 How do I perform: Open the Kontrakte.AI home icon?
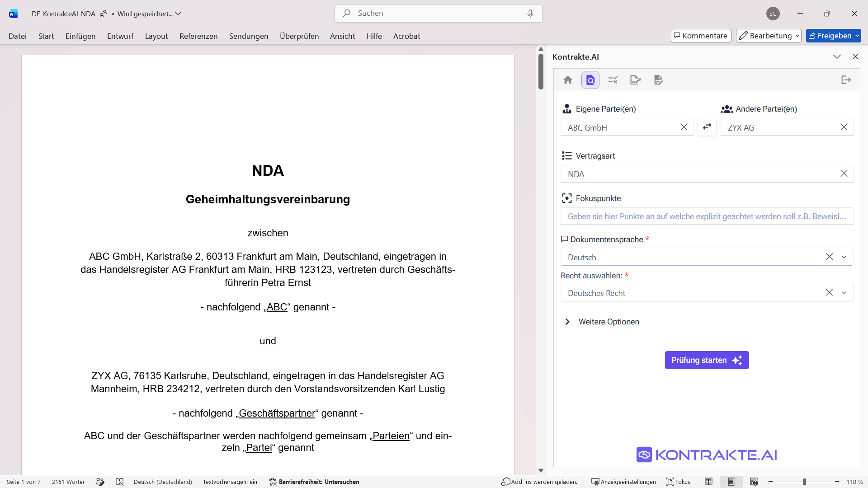[x=568, y=80]
